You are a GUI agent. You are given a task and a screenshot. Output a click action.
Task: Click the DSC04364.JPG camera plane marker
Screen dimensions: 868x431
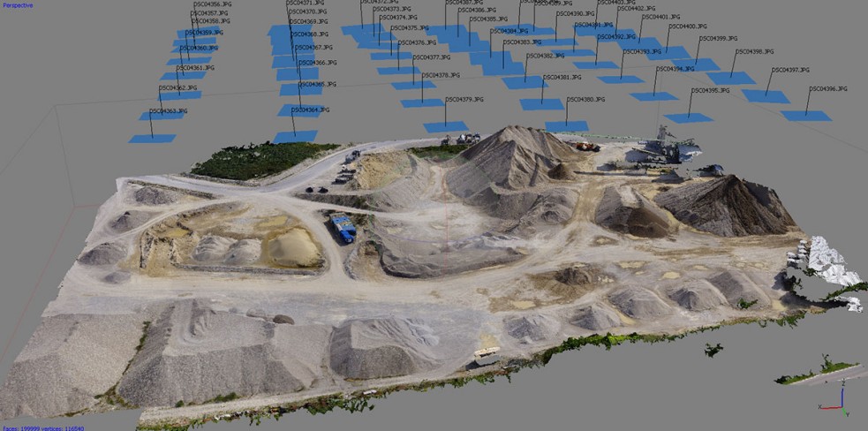tap(295, 136)
